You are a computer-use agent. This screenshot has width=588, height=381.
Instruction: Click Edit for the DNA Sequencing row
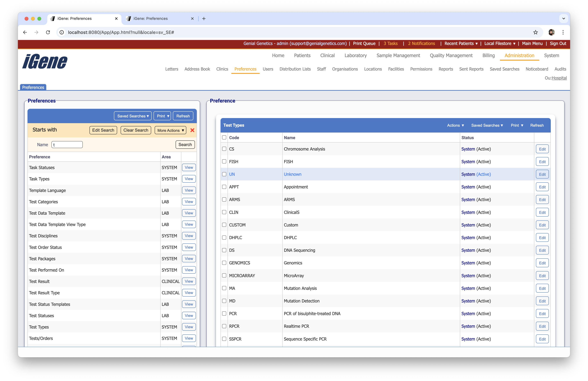click(x=542, y=250)
